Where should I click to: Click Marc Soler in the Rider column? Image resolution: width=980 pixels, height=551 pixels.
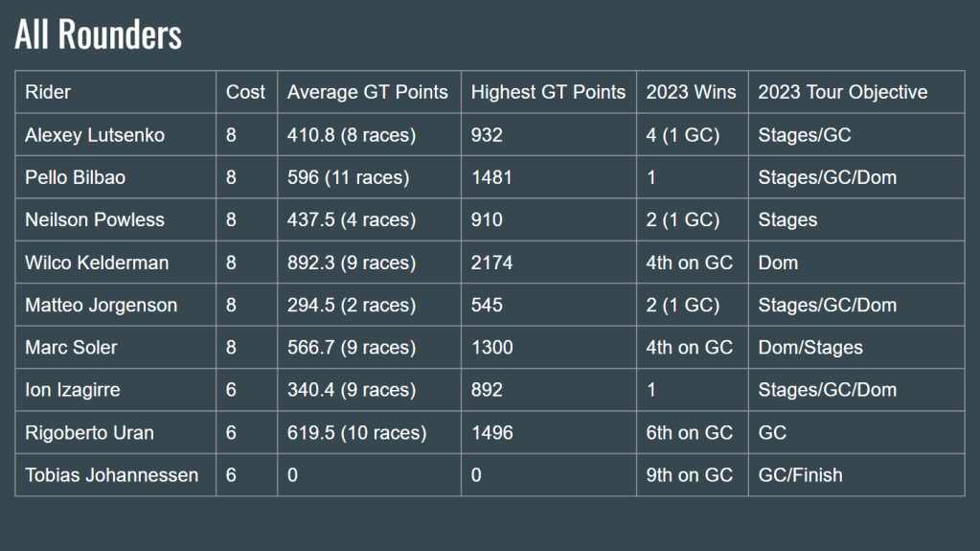click(71, 347)
